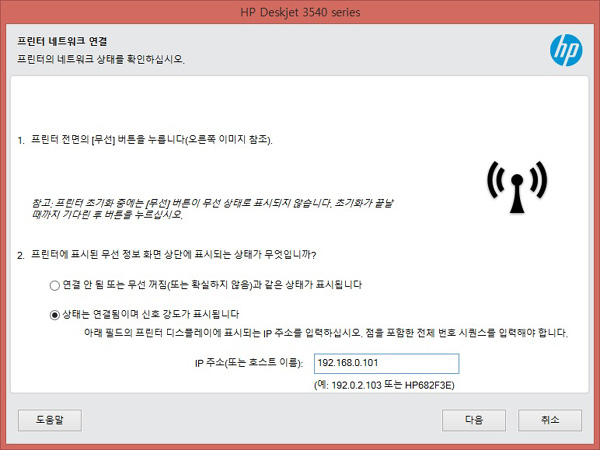The height and width of the screenshot is (450, 600).
Task: Click step 2 question about 무선 정보 화면
Action: pos(167,255)
